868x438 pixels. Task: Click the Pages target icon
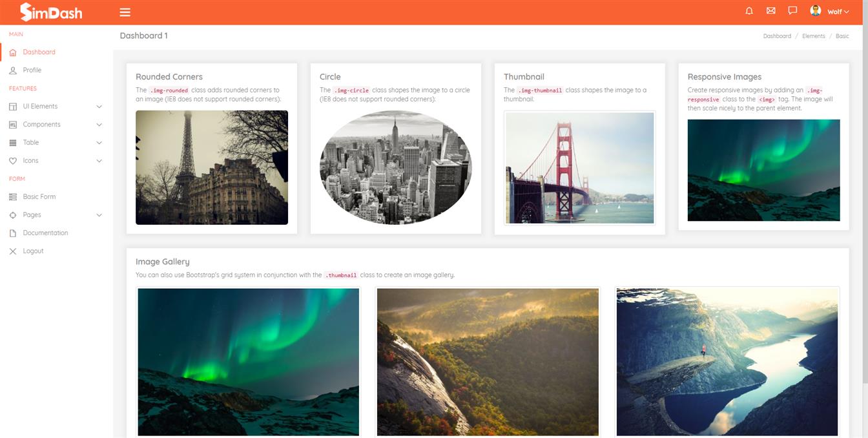[x=13, y=215]
